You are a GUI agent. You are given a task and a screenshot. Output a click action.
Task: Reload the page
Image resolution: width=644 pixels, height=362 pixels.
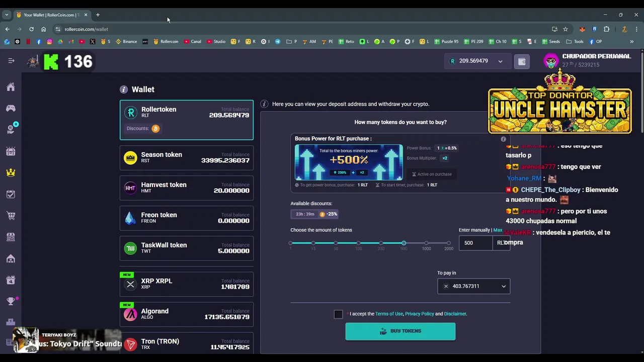pyautogui.click(x=31, y=29)
